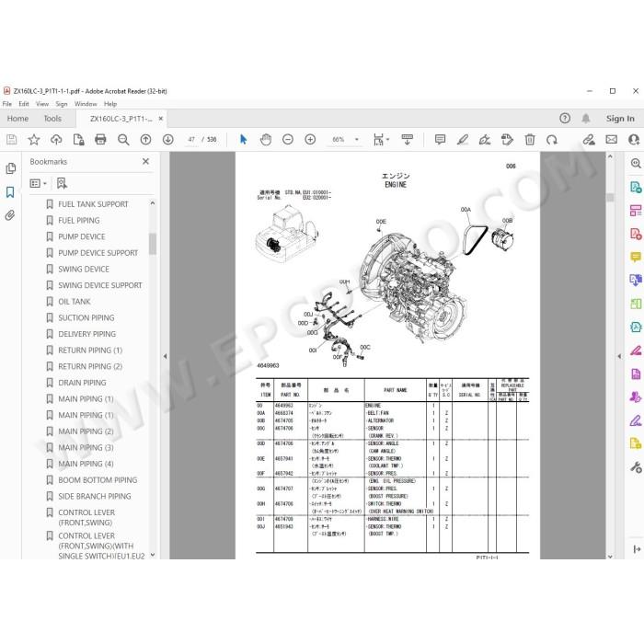Image resolution: width=644 pixels, height=644 pixels.
Task: Open the More Tools wrench icon in right pane
Action: tap(636, 467)
